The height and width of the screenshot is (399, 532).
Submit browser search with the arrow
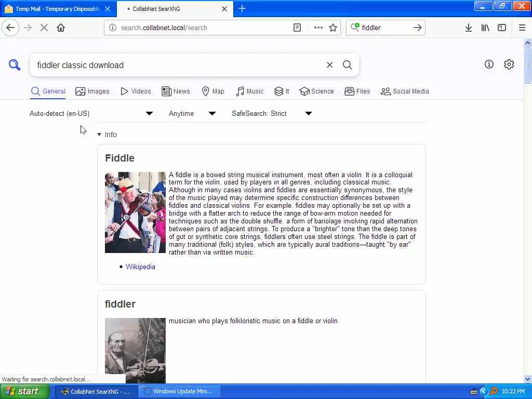[x=417, y=28]
